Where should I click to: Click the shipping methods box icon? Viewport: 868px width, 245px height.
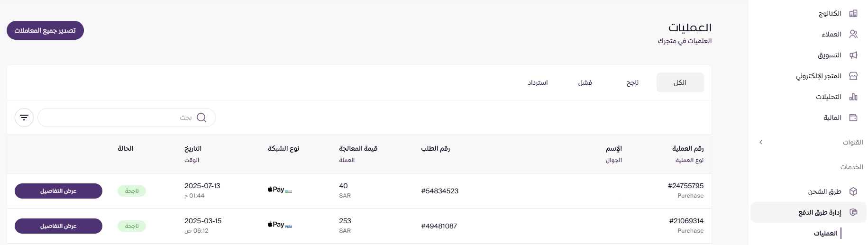coord(853,191)
